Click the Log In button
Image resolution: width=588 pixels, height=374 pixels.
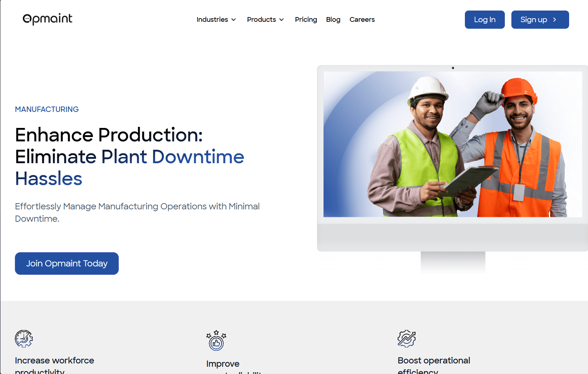(484, 20)
